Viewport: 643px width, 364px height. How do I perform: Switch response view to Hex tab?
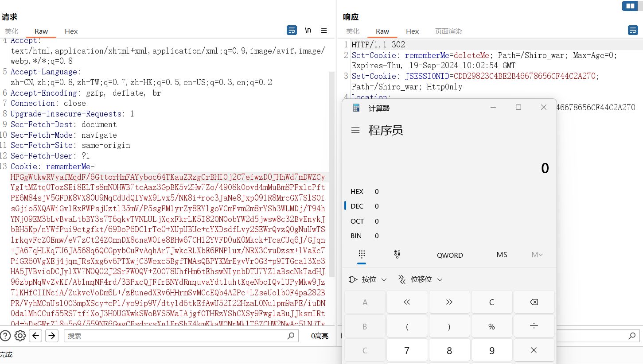coord(412,31)
